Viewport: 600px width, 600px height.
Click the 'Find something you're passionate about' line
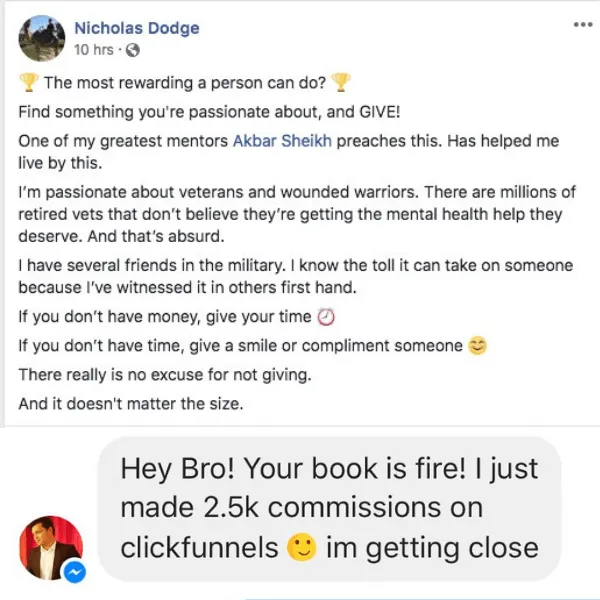tap(209, 112)
